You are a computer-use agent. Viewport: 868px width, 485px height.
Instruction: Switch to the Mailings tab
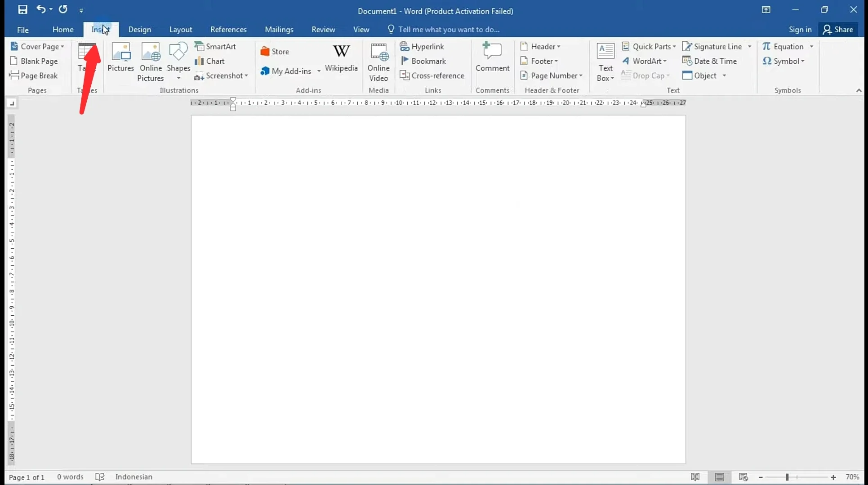click(279, 30)
